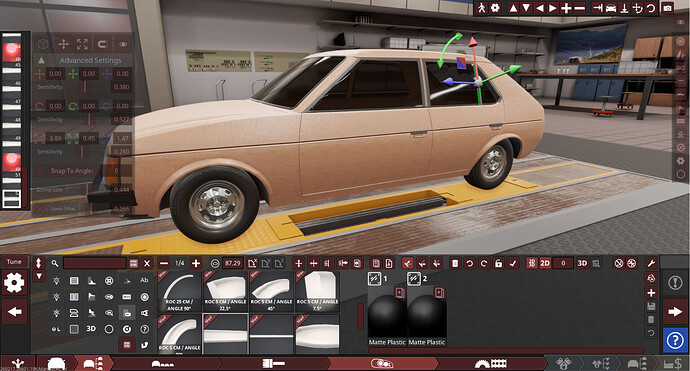Add a material with right-side plus button
The width and height of the screenshot is (690, 371).
coord(651,293)
